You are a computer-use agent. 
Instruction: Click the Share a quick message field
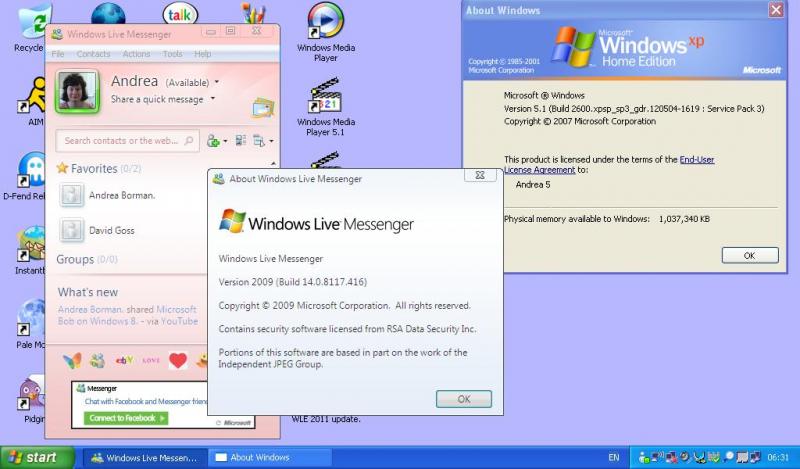coord(157,99)
